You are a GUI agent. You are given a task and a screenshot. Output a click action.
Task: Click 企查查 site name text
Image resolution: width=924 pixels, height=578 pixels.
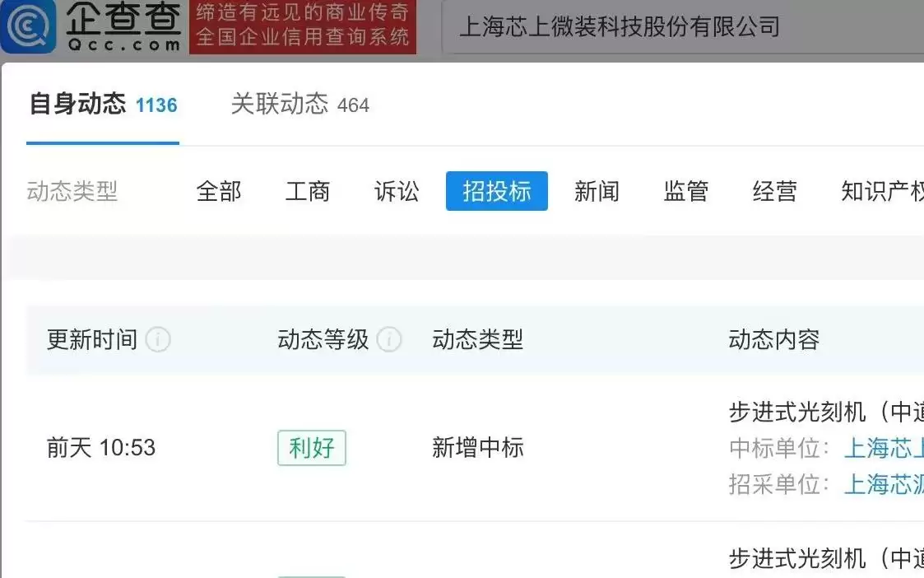(x=123, y=17)
